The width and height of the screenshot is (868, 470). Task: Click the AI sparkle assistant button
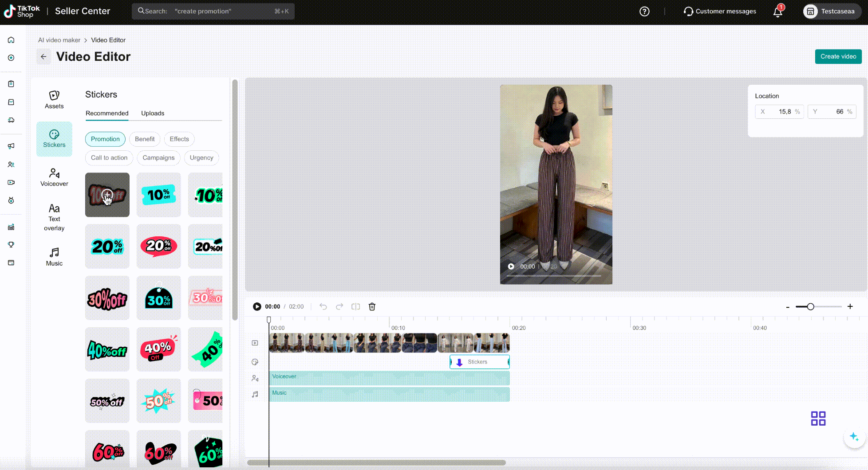click(854, 437)
